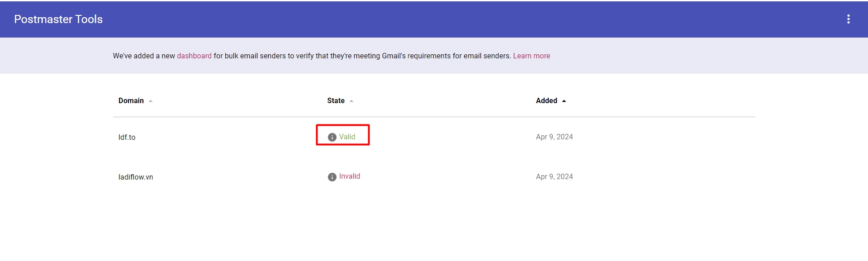Click the sort arrow next to Domain
The width and height of the screenshot is (868, 261).
pos(151,101)
